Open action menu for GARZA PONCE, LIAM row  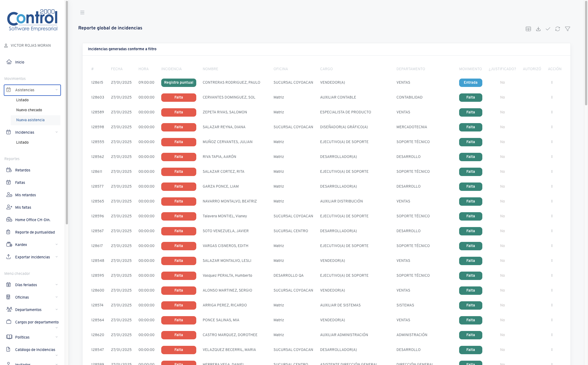(552, 186)
